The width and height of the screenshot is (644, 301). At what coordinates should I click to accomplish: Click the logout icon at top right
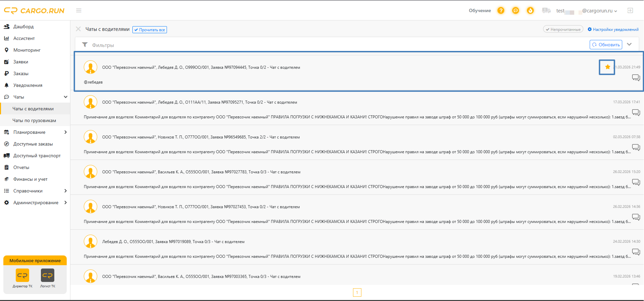click(x=630, y=11)
